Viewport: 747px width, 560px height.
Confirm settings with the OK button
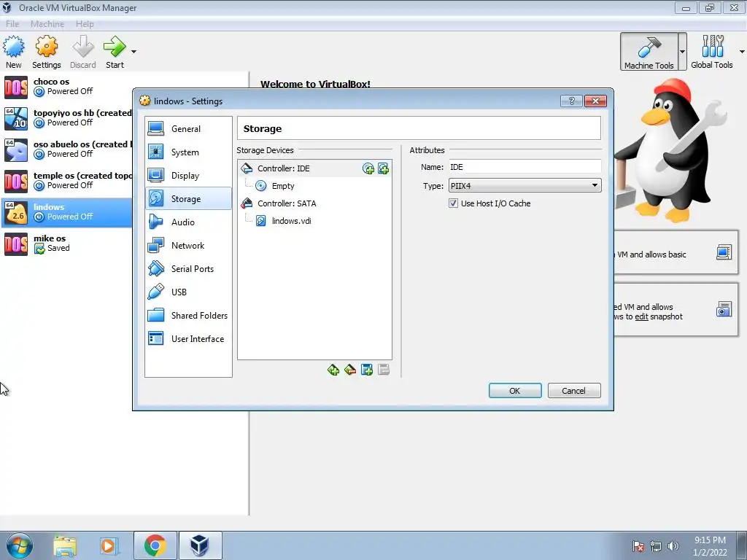coord(515,391)
